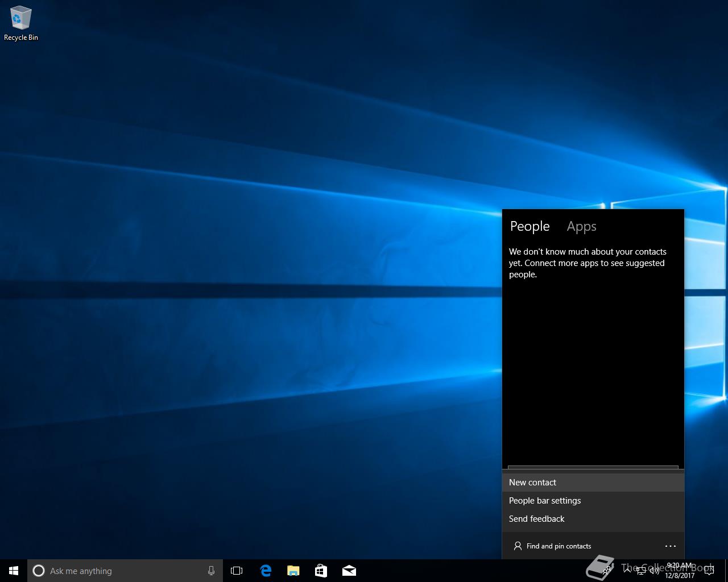Open File Explorer from the taskbar
728x582 pixels.
click(x=293, y=571)
